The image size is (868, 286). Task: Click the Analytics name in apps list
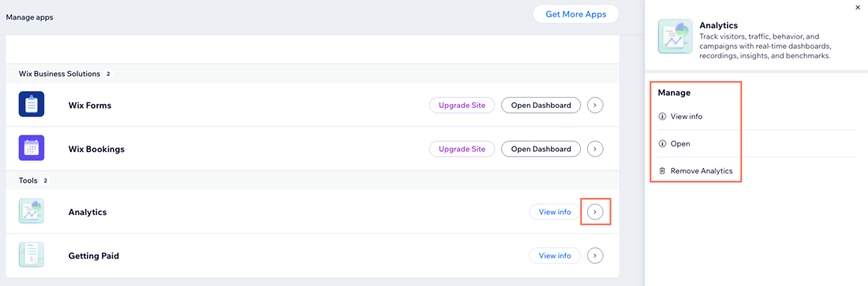88,212
